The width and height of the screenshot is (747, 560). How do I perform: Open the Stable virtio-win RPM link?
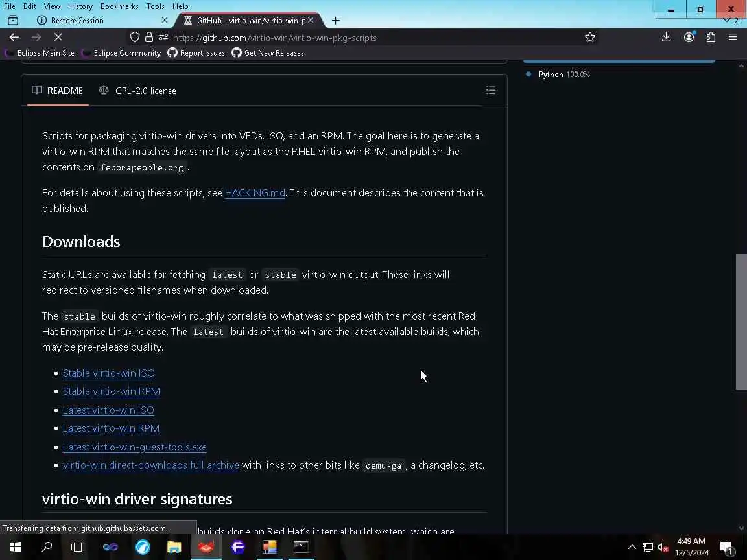click(112, 391)
